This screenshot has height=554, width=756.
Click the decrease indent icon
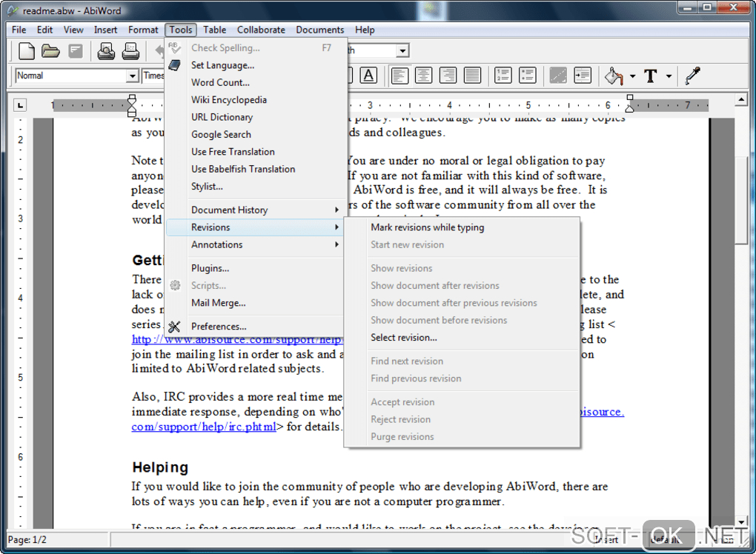coord(558,76)
